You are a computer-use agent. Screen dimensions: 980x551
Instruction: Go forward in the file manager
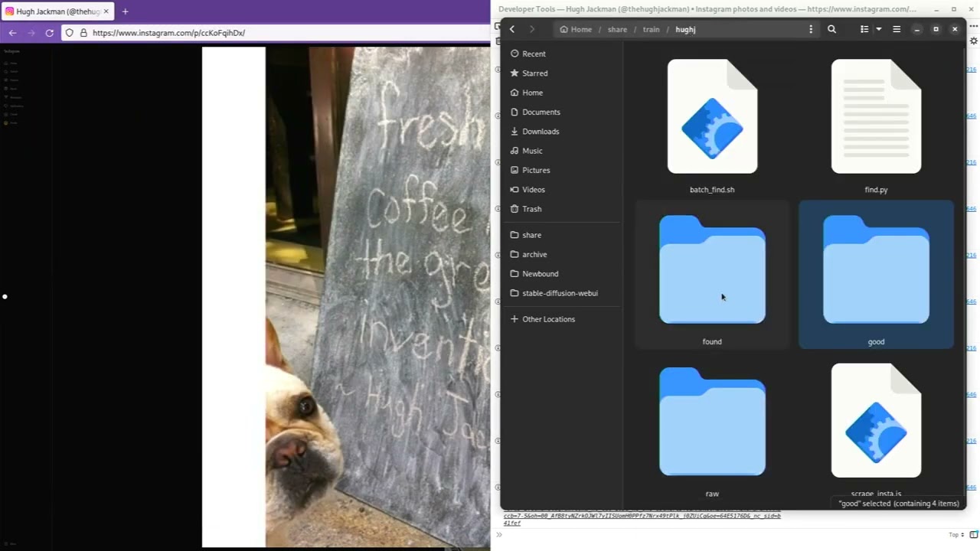tap(532, 29)
